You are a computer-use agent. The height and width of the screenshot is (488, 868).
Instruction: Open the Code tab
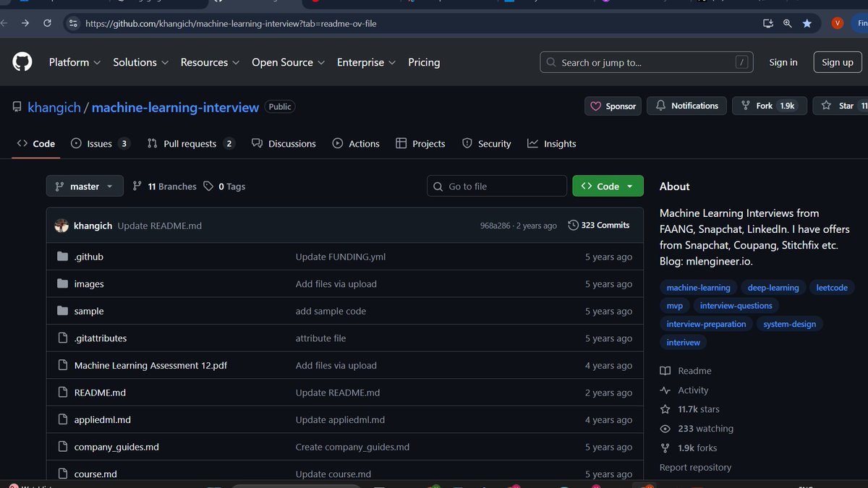point(36,144)
